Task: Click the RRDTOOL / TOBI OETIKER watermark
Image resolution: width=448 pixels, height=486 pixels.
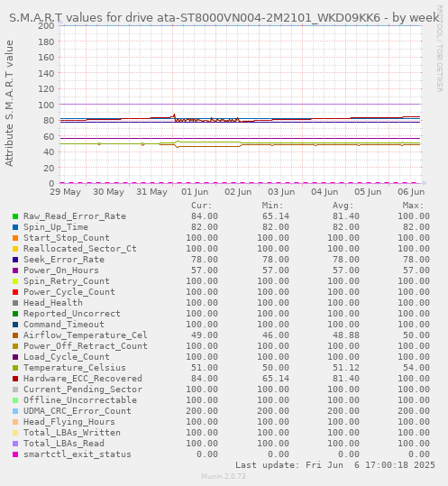Action: (440, 49)
